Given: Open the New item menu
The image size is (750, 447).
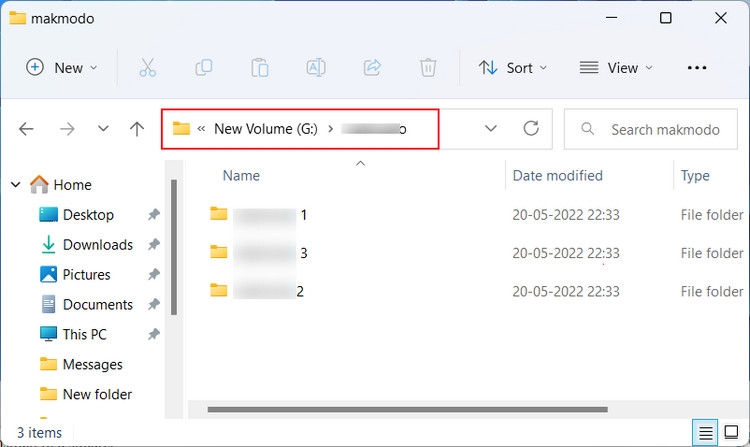Looking at the screenshot, I should (61, 68).
